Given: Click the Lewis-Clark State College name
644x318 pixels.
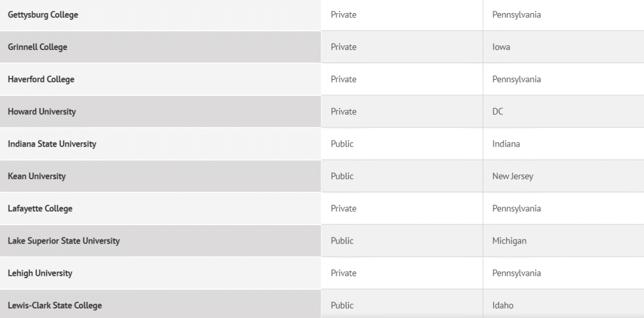Looking at the screenshot, I should tap(55, 305).
